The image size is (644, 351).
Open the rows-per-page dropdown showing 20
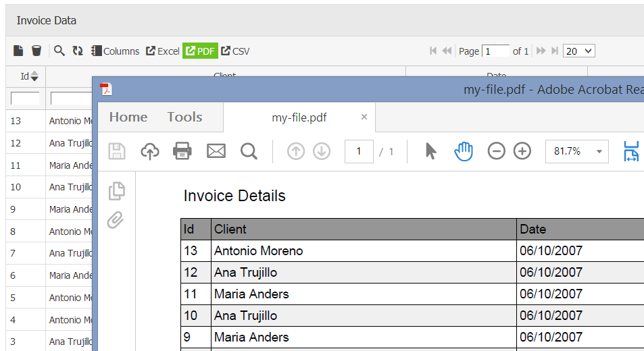[x=578, y=51]
